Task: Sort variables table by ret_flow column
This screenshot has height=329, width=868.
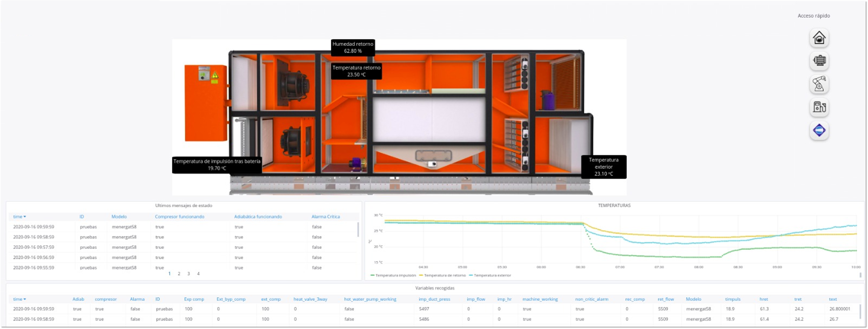Action: (666, 299)
